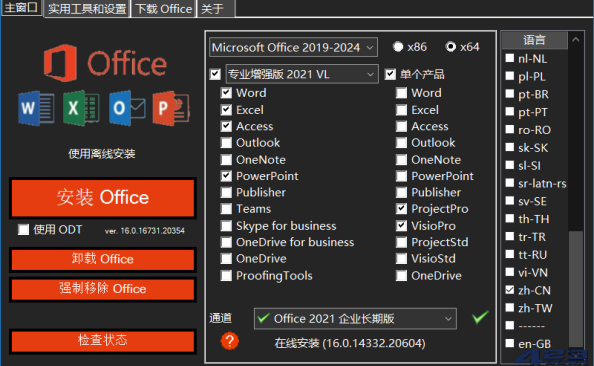This screenshot has height=366, width=594.
Task: Check the pt-BR language checkbox
Action: 510,94
